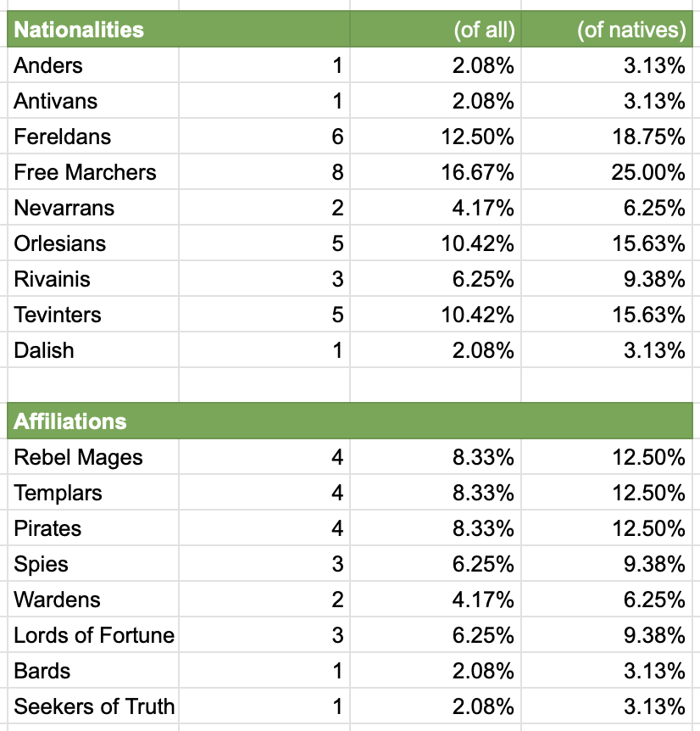700x731 pixels.
Task: Click the Rebel Mages cell
Action: 93,457
